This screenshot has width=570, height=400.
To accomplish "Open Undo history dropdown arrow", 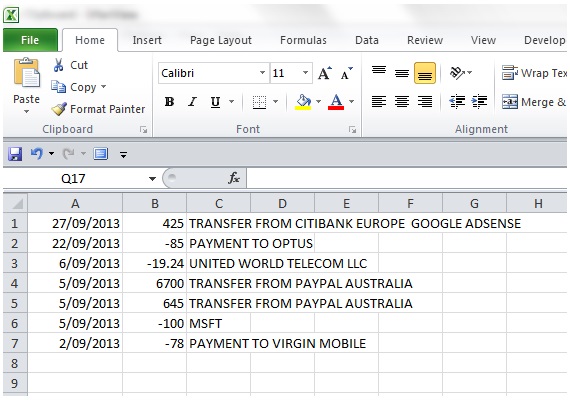I will click(x=51, y=154).
